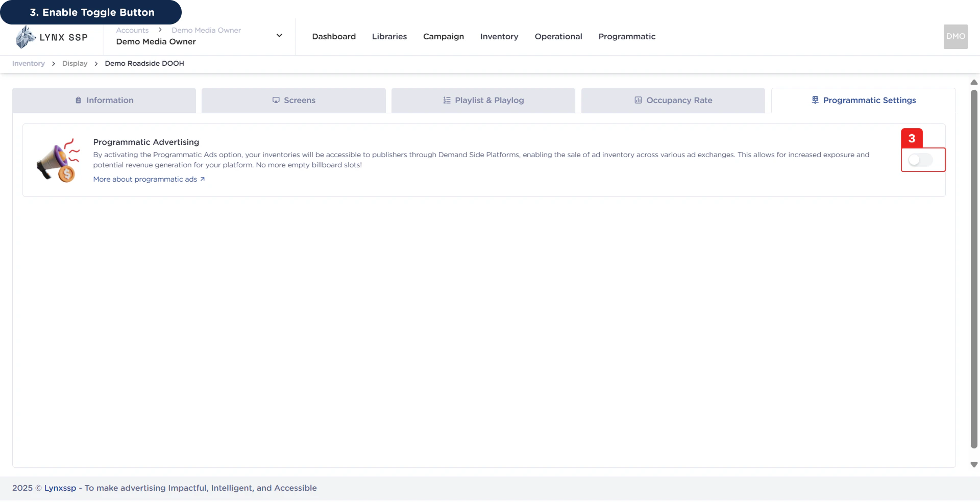Click the scrollbar up arrow
Viewport: 980px width, 502px height.
coord(974,82)
